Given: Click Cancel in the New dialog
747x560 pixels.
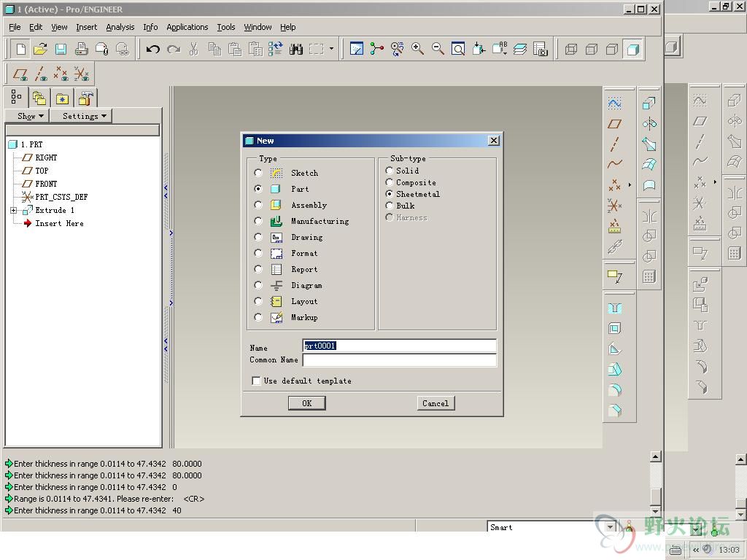Looking at the screenshot, I should pyautogui.click(x=436, y=403).
